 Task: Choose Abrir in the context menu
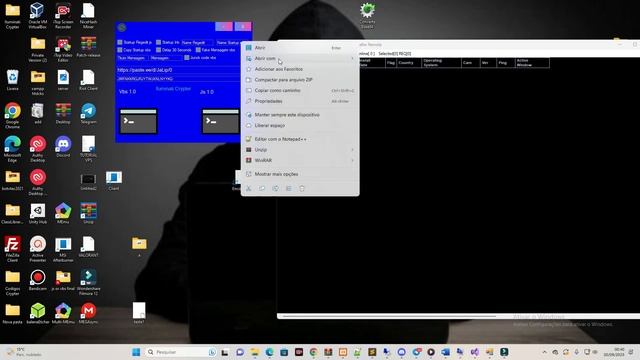click(300, 48)
